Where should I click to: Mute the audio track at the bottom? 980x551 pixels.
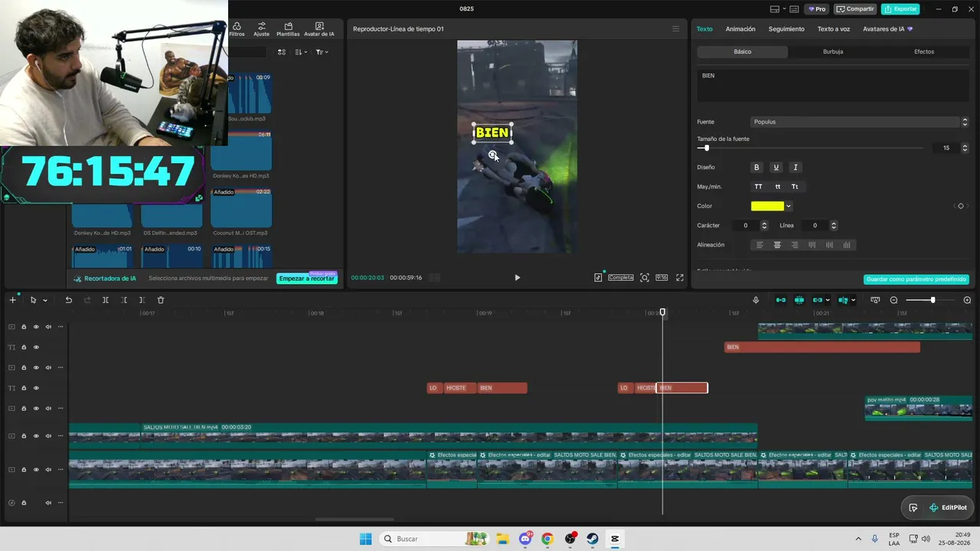48,503
